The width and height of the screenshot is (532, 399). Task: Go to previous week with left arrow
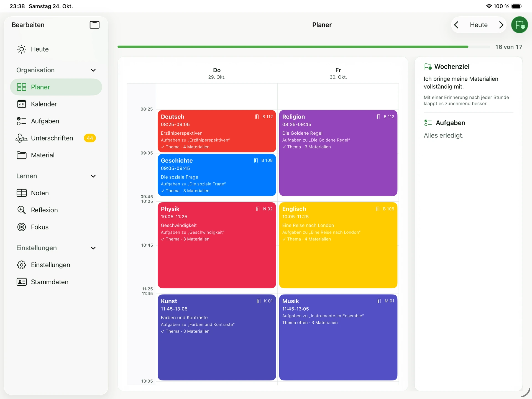click(x=456, y=25)
